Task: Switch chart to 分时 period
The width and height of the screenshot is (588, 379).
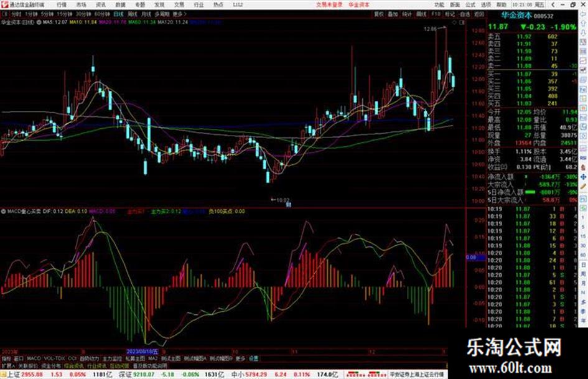Action: point(16,14)
